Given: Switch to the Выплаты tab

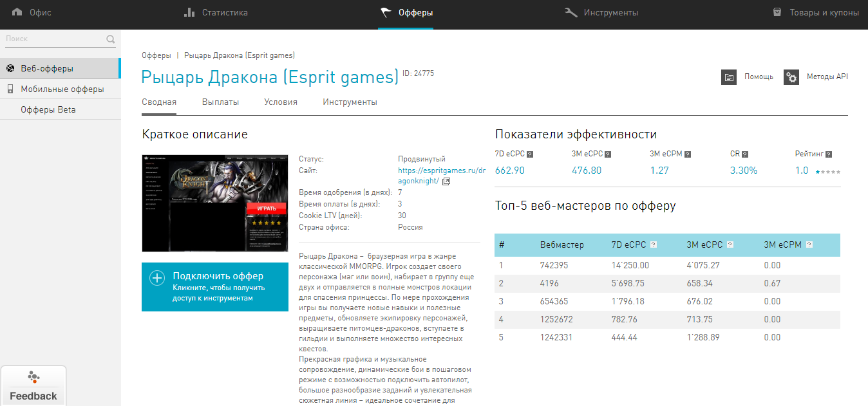Looking at the screenshot, I should coord(220,102).
